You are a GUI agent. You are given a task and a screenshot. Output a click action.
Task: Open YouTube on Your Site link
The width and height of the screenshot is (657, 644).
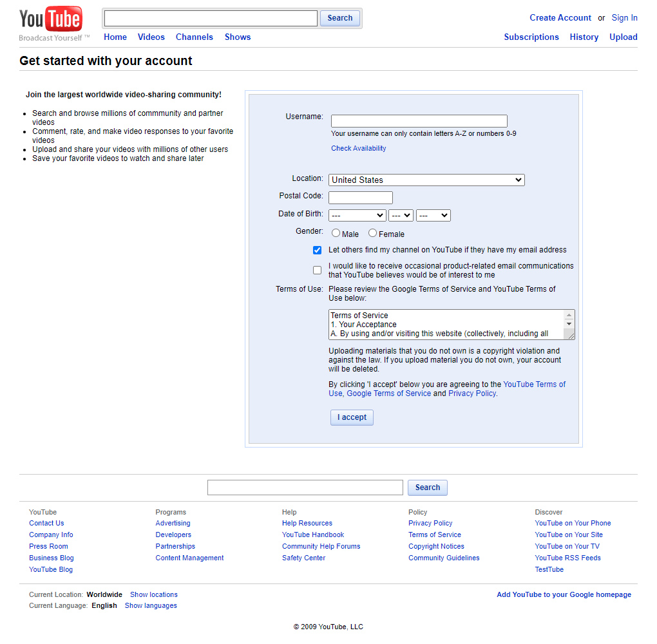click(x=569, y=535)
